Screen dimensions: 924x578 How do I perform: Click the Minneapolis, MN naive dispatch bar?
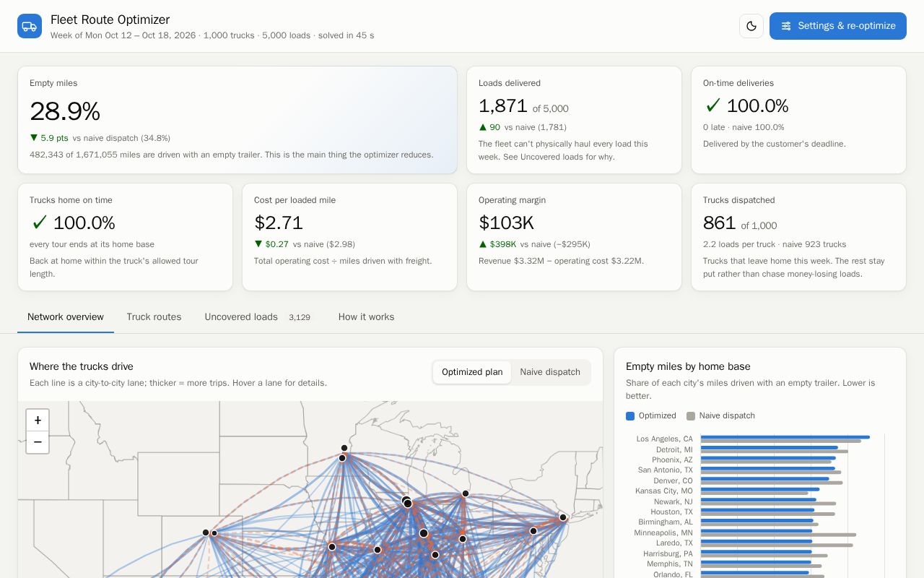click(778, 535)
